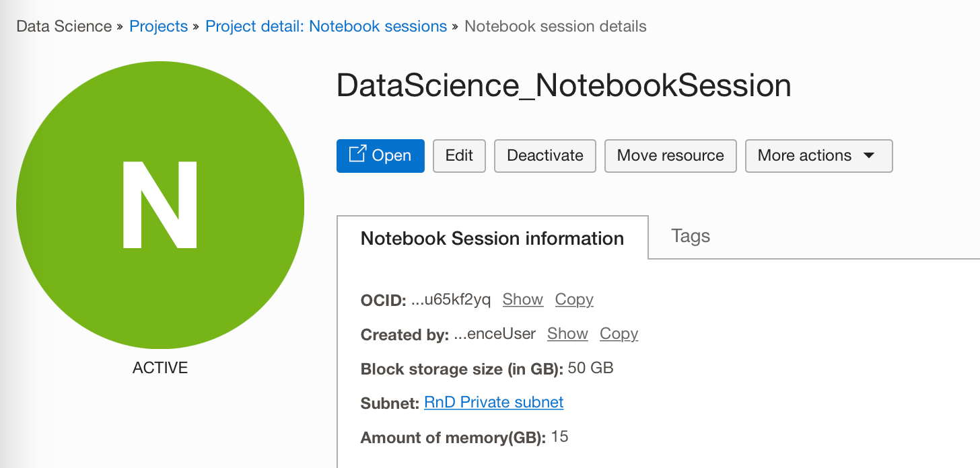Open the More actions chevron arrow
The image size is (980, 468).
coord(868,155)
